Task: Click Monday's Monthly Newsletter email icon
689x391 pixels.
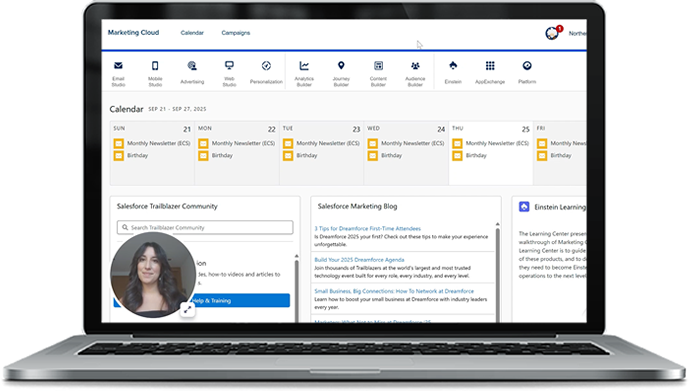Action: (x=203, y=143)
